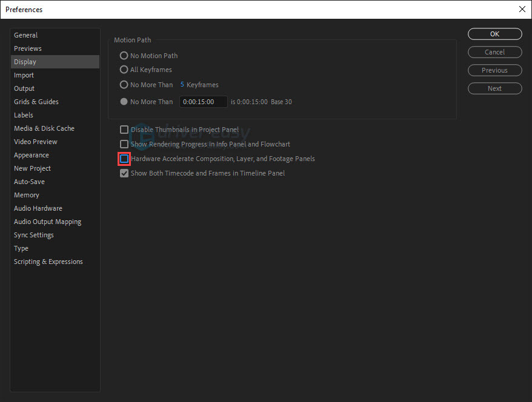The height and width of the screenshot is (402, 532).
Task: Close the Preferences dialog window
Action: 522,9
